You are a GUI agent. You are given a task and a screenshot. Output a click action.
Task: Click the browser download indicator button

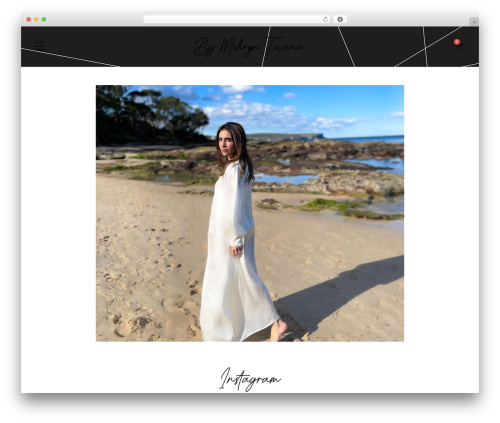pos(340,20)
